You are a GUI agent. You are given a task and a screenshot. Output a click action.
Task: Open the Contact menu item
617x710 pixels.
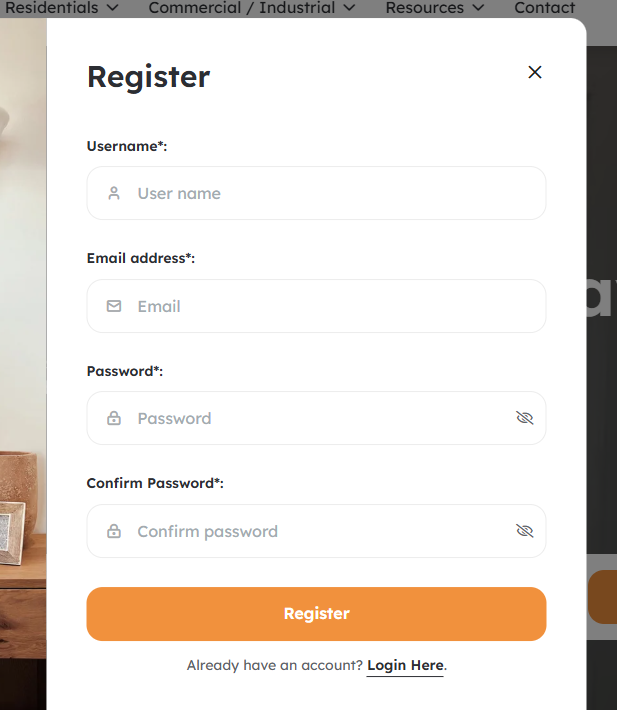point(545,8)
